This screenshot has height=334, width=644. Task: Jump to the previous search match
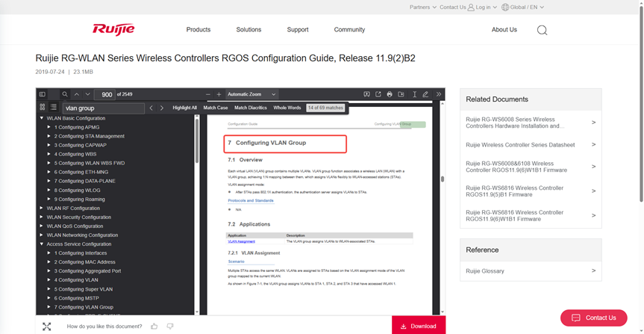(x=151, y=108)
